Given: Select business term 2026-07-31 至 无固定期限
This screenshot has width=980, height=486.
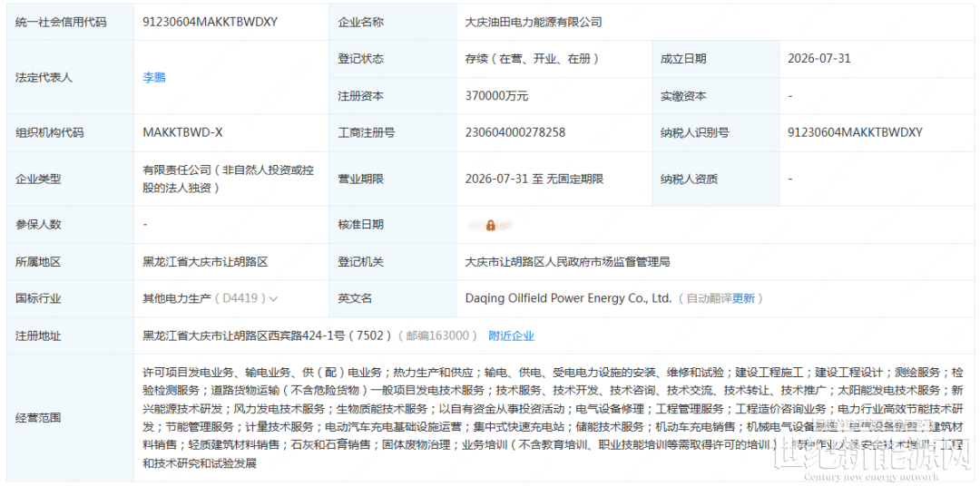Looking at the screenshot, I should tap(534, 179).
